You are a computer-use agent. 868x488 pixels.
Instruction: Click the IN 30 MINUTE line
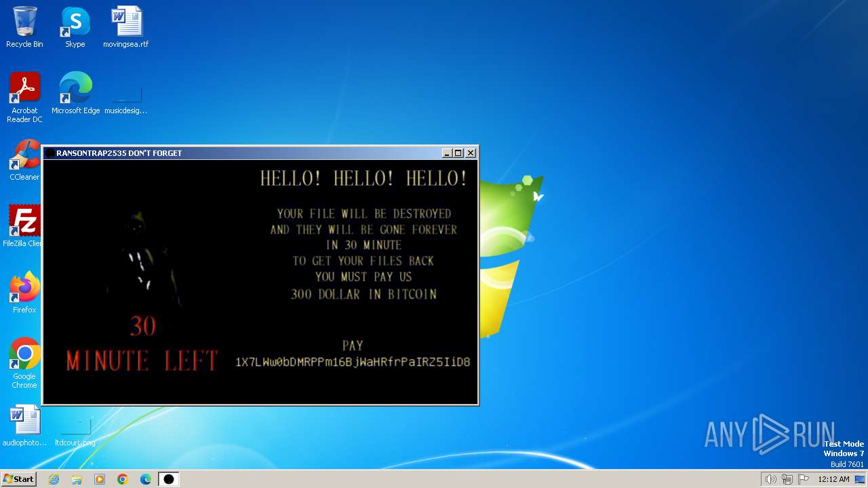[x=363, y=245]
